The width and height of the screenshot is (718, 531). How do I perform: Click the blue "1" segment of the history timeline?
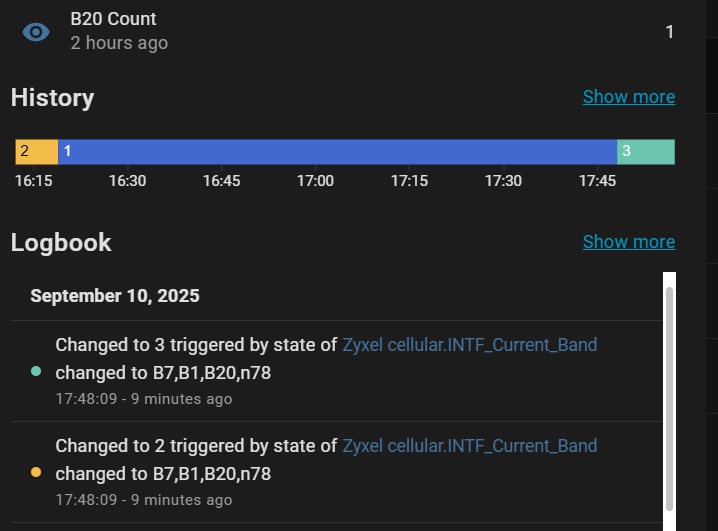pos(337,152)
